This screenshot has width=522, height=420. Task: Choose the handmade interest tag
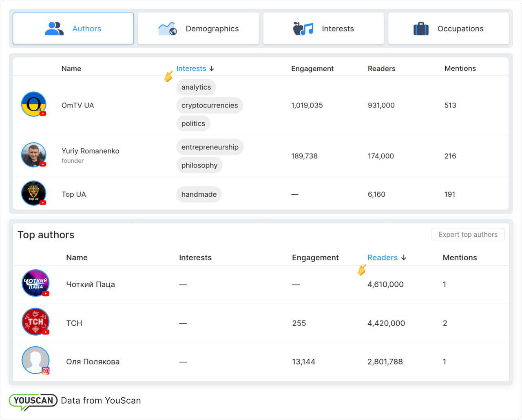point(199,194)
